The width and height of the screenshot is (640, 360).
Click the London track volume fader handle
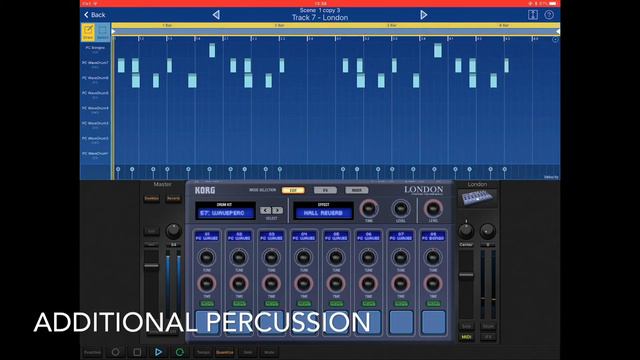tap(466, 275)
